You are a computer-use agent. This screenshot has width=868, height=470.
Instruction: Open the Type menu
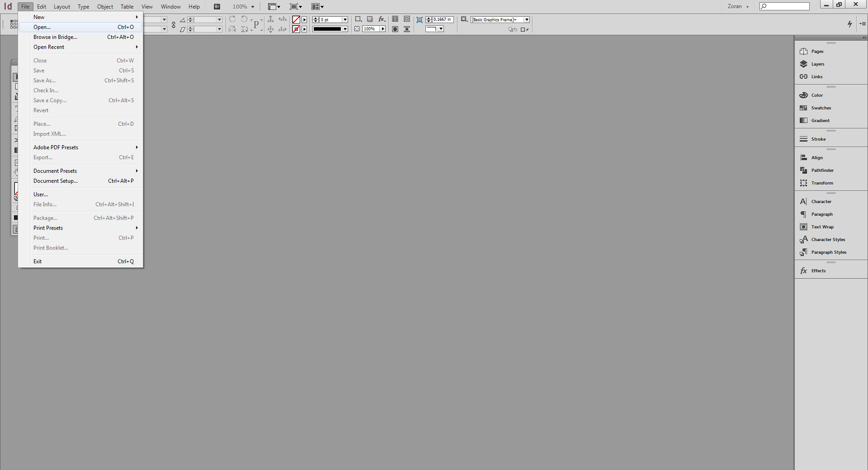[x=83, y=6]
